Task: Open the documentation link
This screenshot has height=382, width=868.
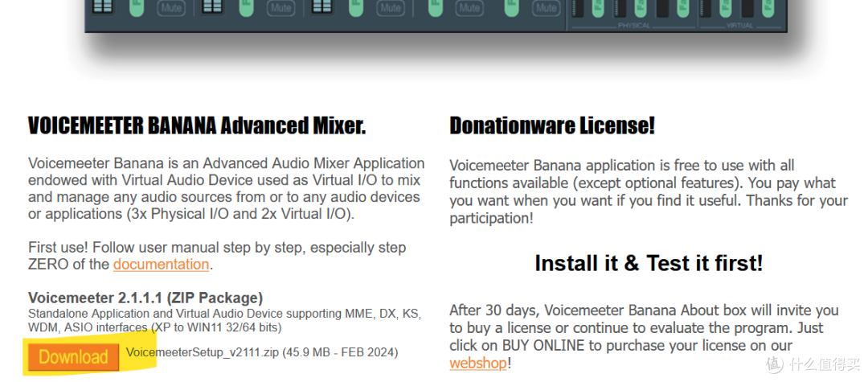Action: click(161, 264)
